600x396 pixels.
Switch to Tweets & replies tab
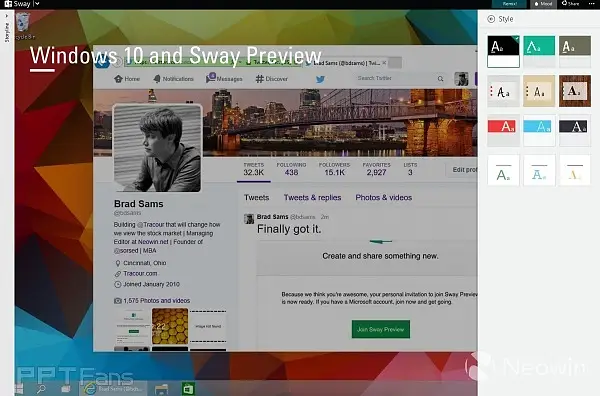[x=312, y=197]
